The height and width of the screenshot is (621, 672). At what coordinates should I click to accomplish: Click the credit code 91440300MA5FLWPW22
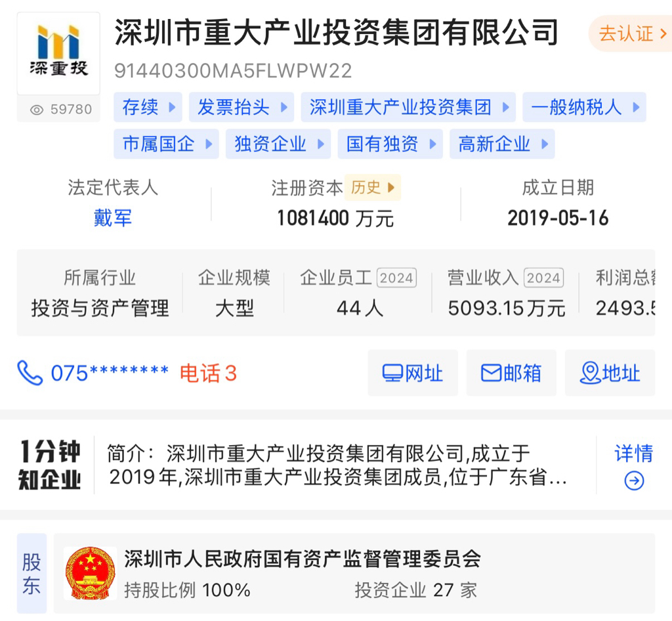233,71
